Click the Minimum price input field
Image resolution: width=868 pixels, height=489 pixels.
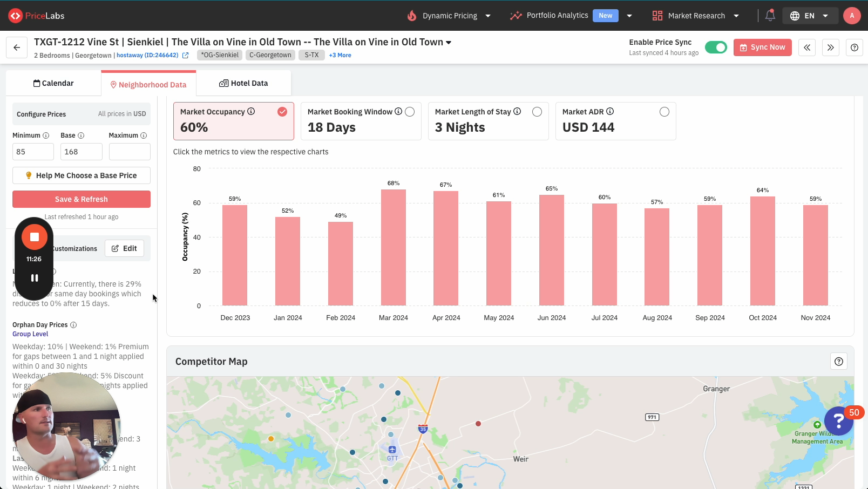tap(33, 152)
